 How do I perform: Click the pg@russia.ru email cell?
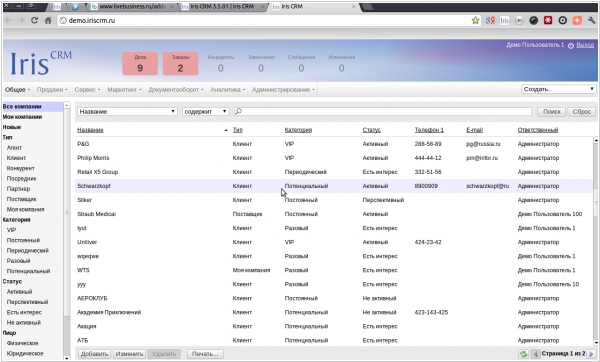[x=483, y=144]
